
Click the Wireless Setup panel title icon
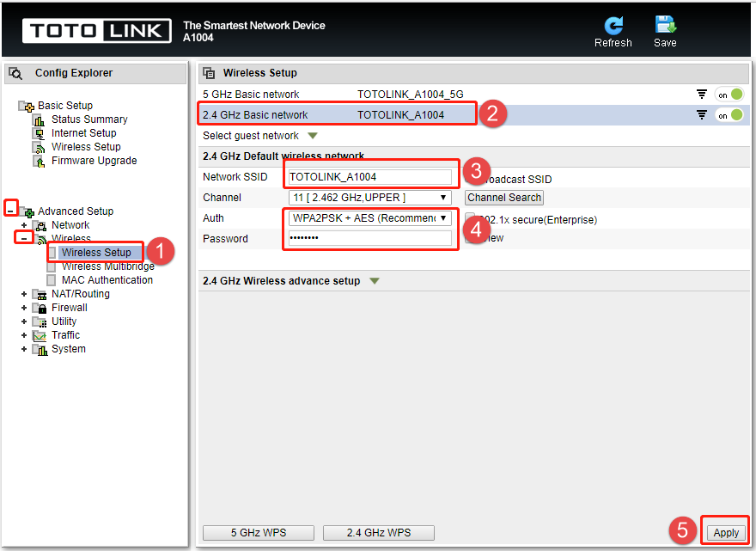pos(209,73)
